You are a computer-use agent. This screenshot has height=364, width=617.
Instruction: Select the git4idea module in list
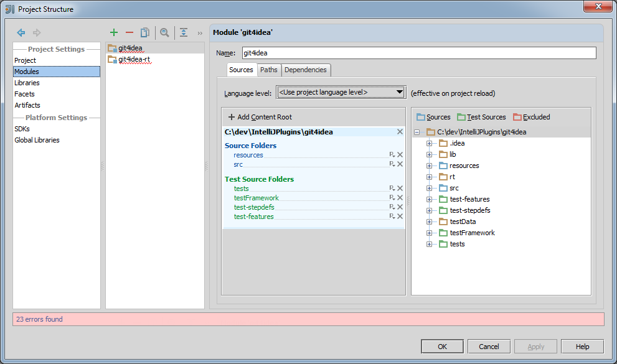coord(155,48)
